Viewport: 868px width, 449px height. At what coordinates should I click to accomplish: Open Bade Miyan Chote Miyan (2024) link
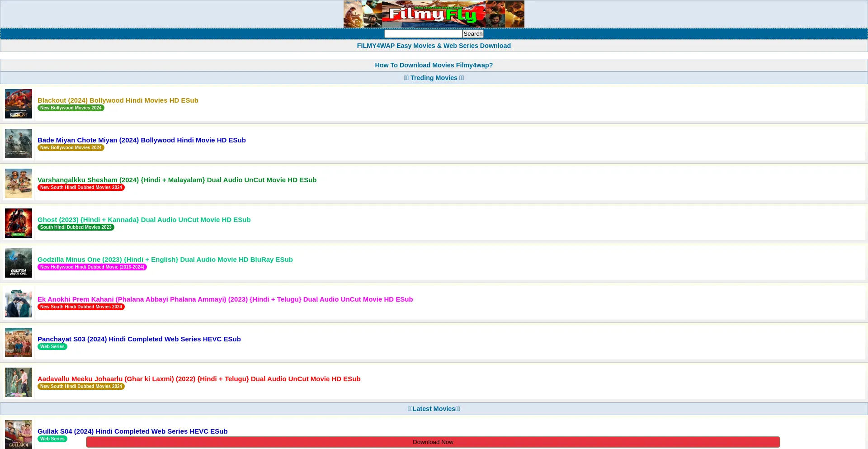tap(142, 140)
